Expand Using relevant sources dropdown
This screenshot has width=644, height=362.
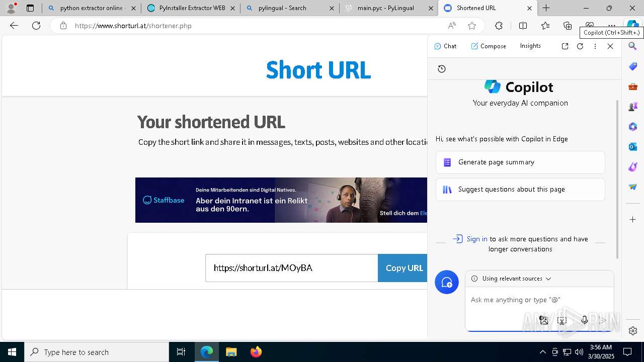[516, 279]
